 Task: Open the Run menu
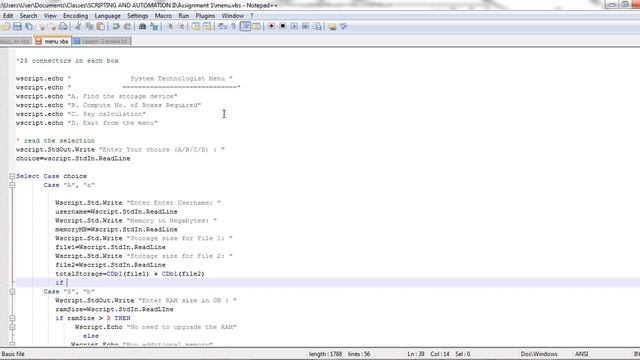coord(183,16)
